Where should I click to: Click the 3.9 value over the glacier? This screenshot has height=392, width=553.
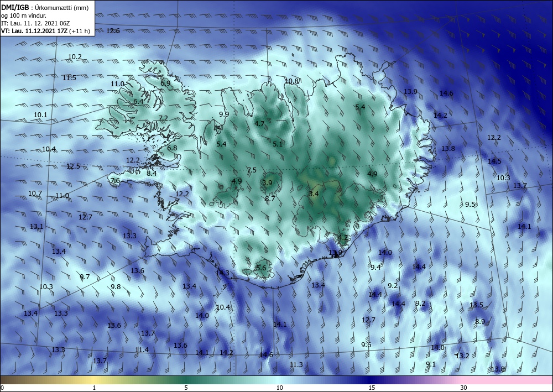tap(267, 183)
